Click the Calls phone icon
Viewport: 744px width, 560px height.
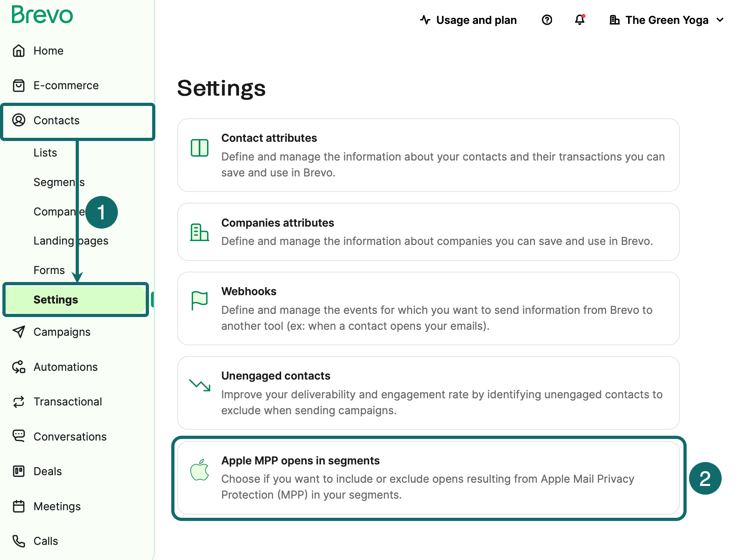[19, 541]
